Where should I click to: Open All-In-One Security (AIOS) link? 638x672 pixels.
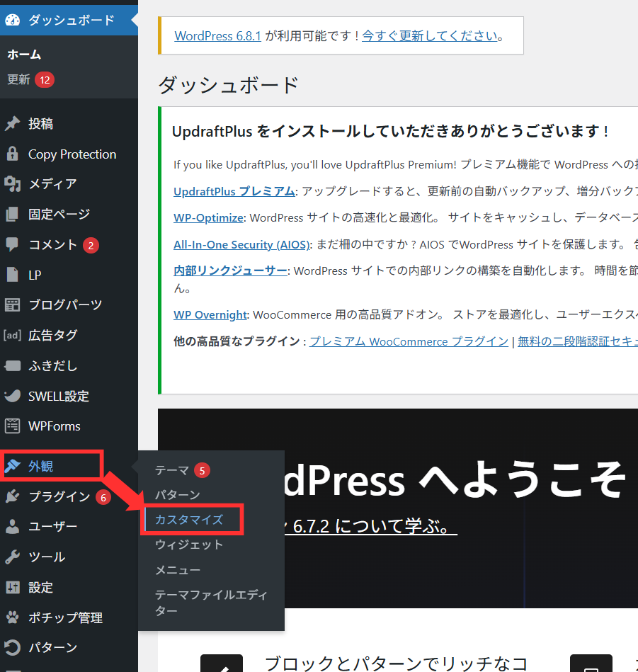click(241, 244)
